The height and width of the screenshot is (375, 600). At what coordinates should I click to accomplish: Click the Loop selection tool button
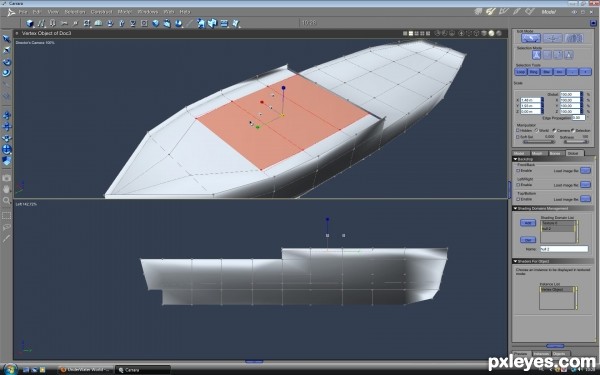coord(520,72)
